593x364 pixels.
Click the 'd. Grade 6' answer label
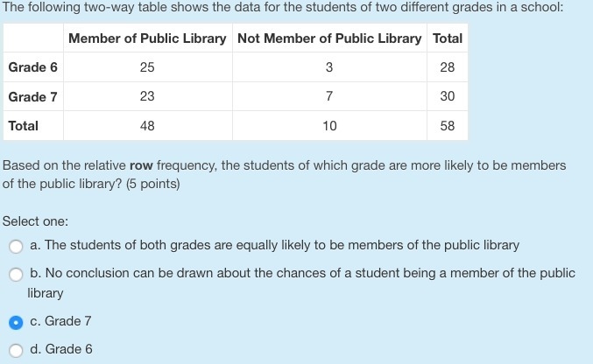coord(61,349)
